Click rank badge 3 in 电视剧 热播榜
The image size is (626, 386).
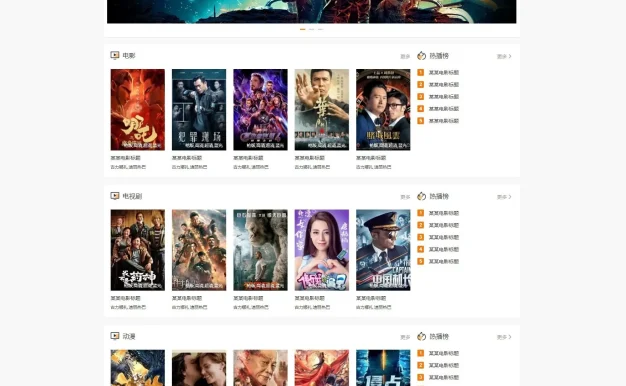point(420,237)
